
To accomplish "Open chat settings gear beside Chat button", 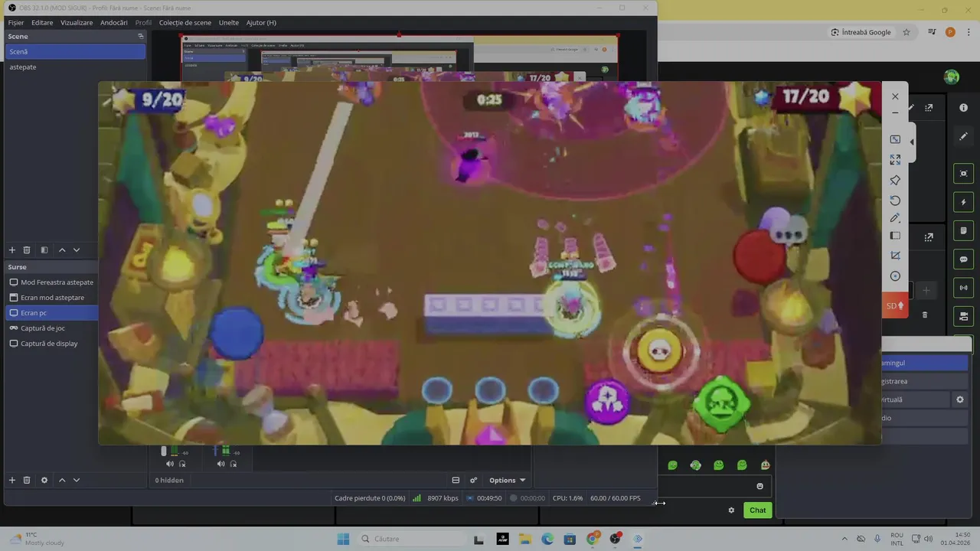I will point(731,510).
